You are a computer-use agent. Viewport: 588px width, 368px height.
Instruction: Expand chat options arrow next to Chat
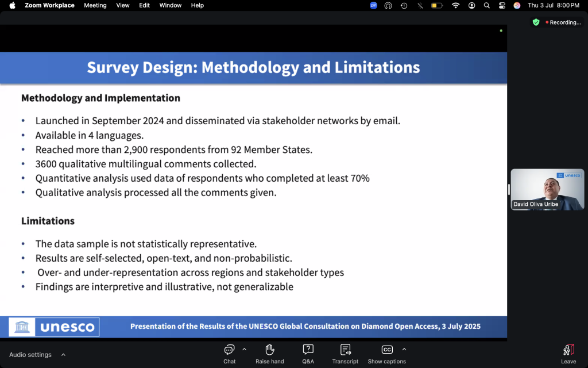[x=245, y=349]
